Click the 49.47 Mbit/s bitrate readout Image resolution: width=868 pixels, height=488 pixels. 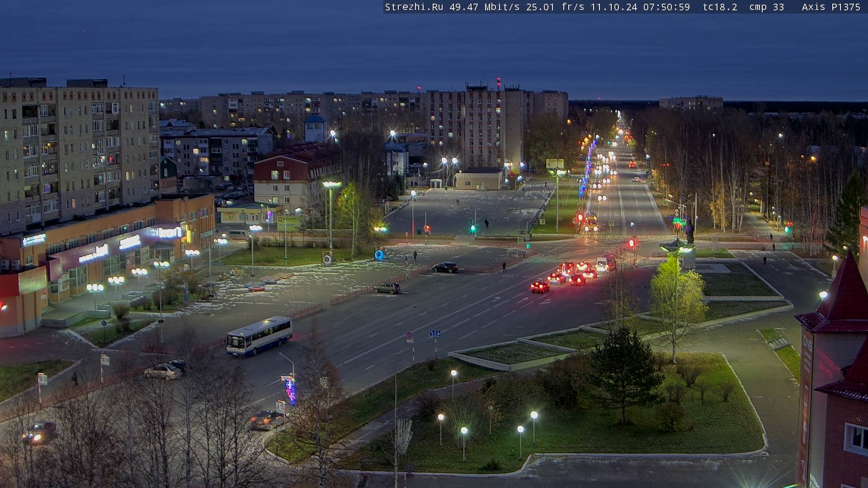[x=484, y=7]
